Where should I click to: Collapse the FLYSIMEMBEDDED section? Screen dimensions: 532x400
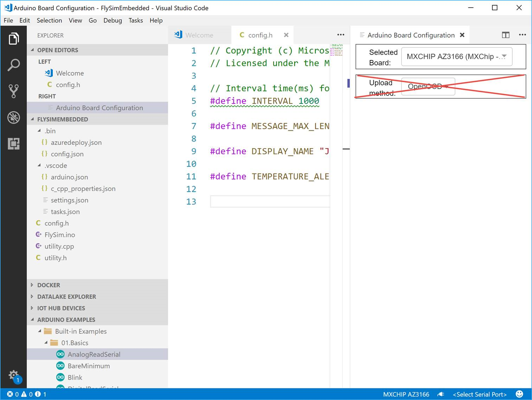97,119
